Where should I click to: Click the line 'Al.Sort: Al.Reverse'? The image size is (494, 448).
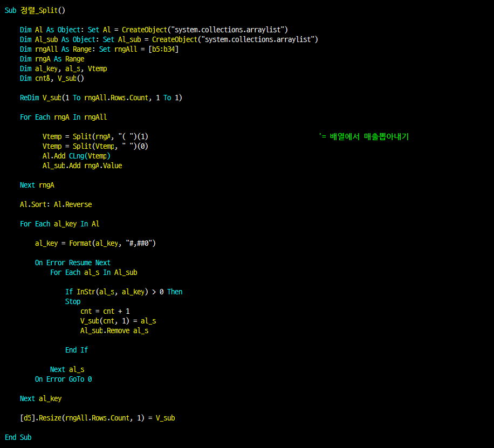56,205
